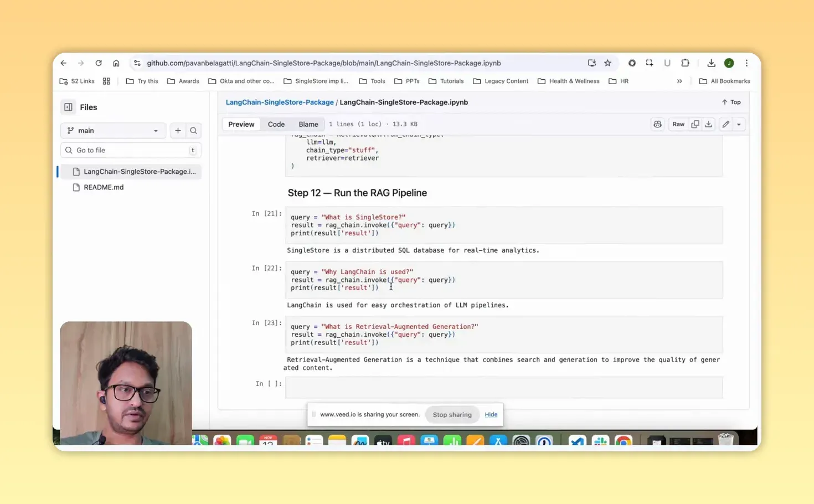This screenshot has width=814, height=504.
Task: Open Google Chrome from the dock
Action: 624,441
